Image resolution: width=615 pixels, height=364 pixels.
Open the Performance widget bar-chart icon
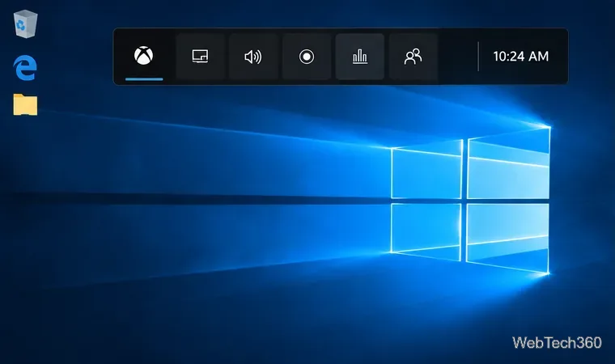359,57
